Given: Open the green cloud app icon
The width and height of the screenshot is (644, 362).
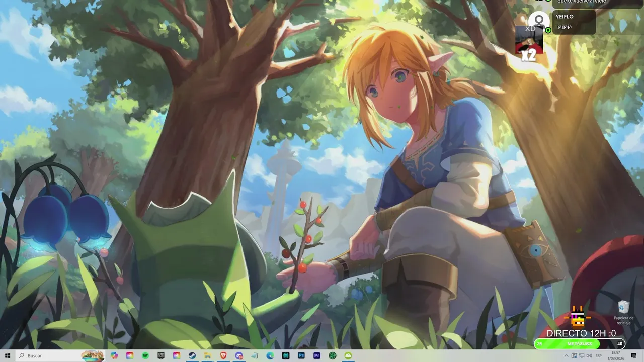Looking at the screenshot, I should [x=348, y=355].
